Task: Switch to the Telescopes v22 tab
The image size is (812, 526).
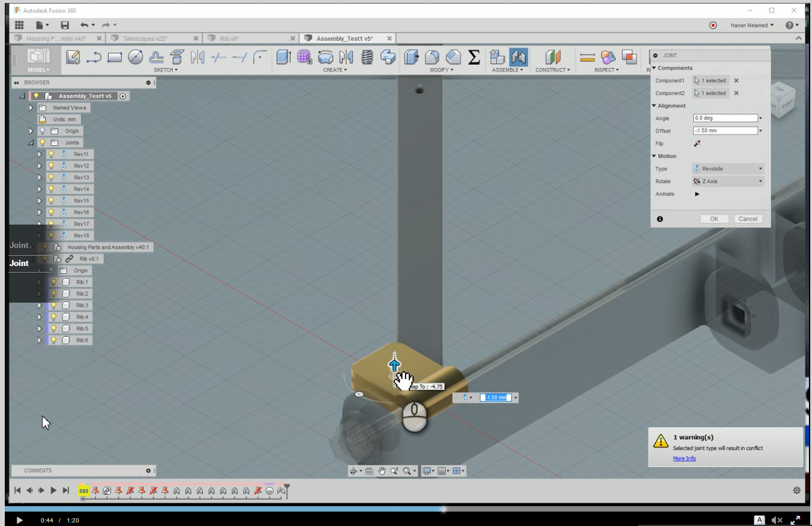Action: pos(153,38)
